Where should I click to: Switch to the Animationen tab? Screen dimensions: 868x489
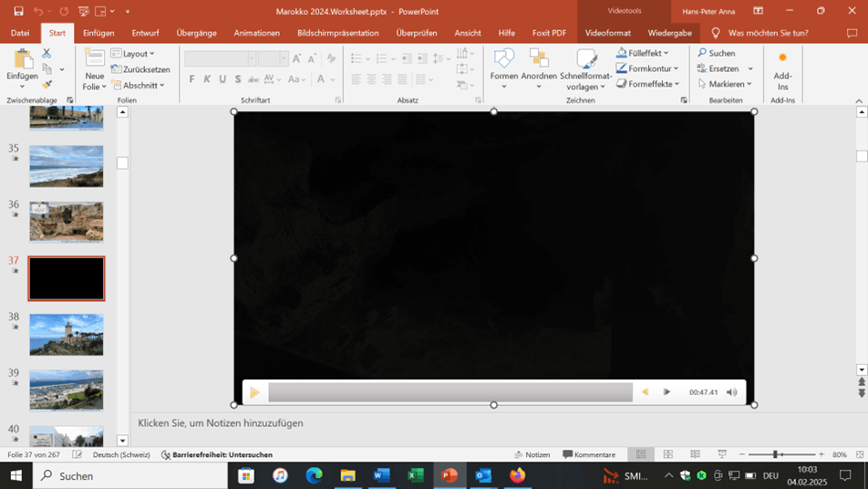[256, 33]
